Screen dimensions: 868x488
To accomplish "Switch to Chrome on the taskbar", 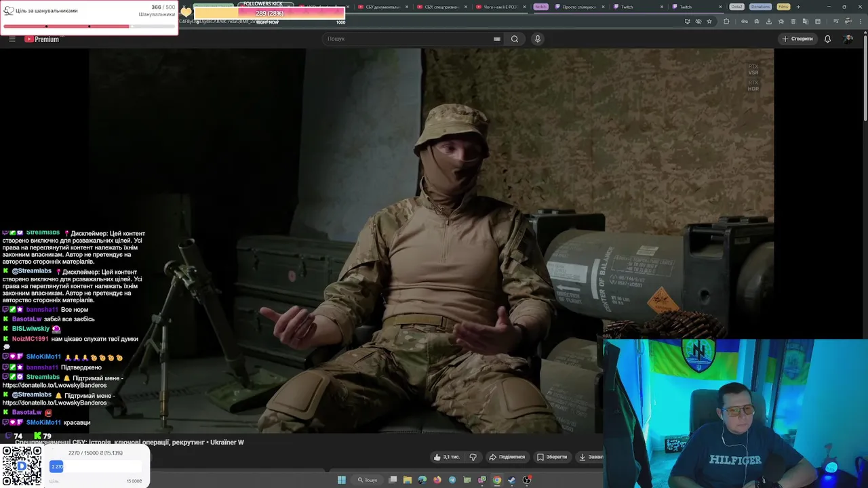I will pos(497,480).
